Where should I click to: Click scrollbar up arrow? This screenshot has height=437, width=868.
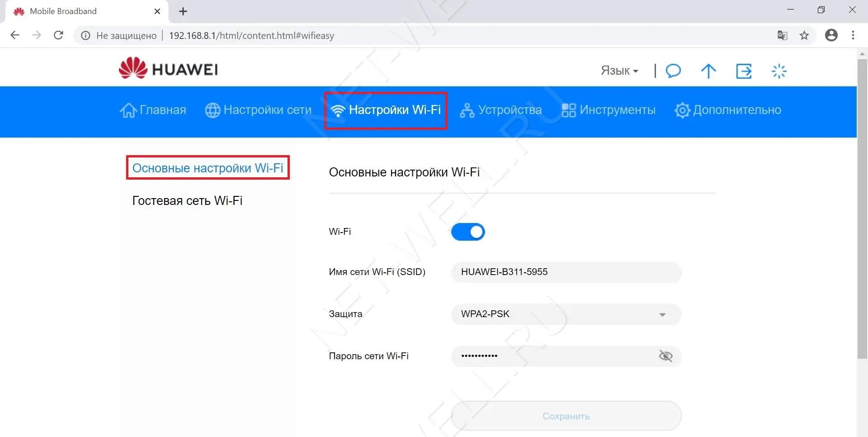(x=862, y=54)
